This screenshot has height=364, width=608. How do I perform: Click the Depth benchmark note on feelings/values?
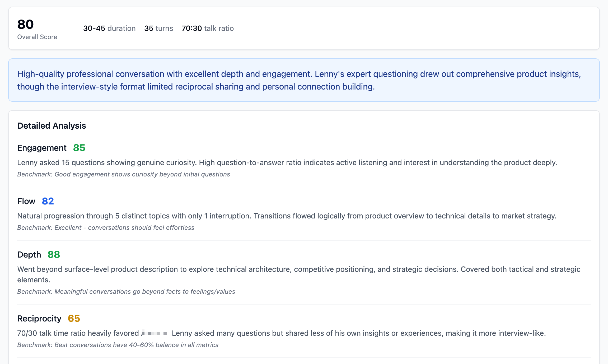pos(126,292)
